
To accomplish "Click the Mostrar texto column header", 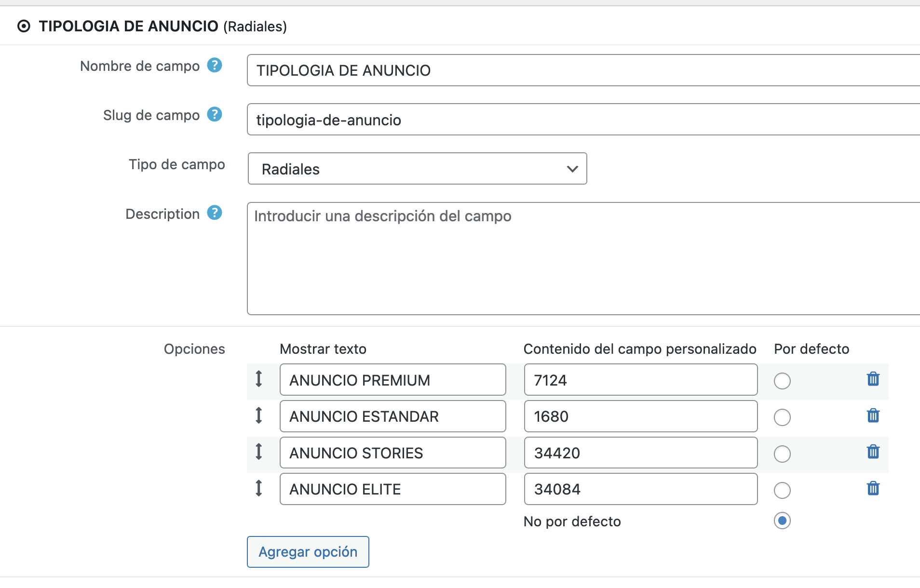I will [x=323, y=349].
